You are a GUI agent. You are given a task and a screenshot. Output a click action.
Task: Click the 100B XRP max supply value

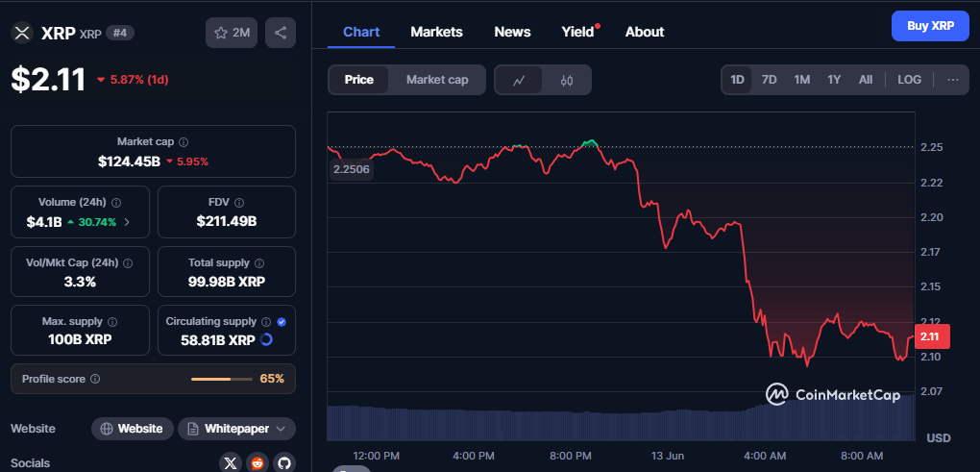click(80, 340)
